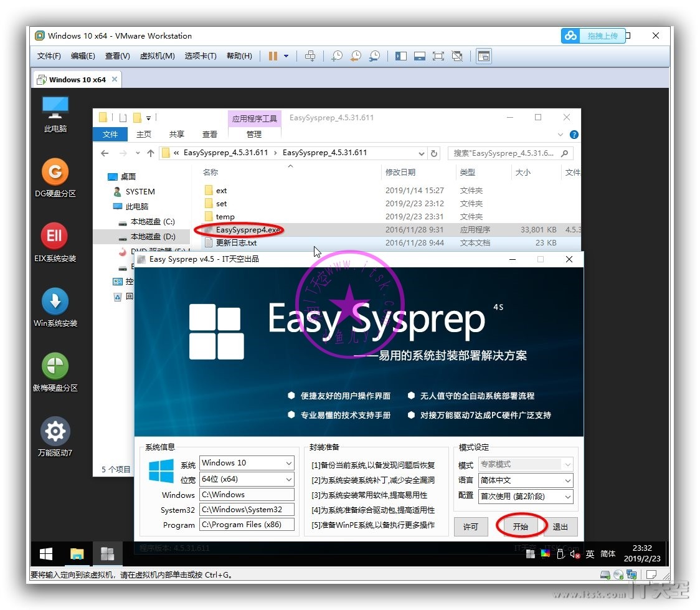Open the VMware snapshot manager
This screenshot has height=610, width=700.
tap(374, 56)
